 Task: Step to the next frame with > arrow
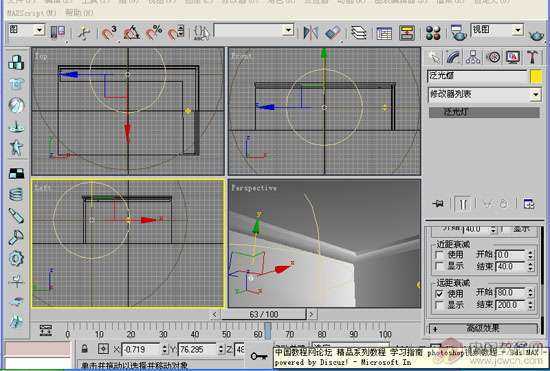pos(311,314)
